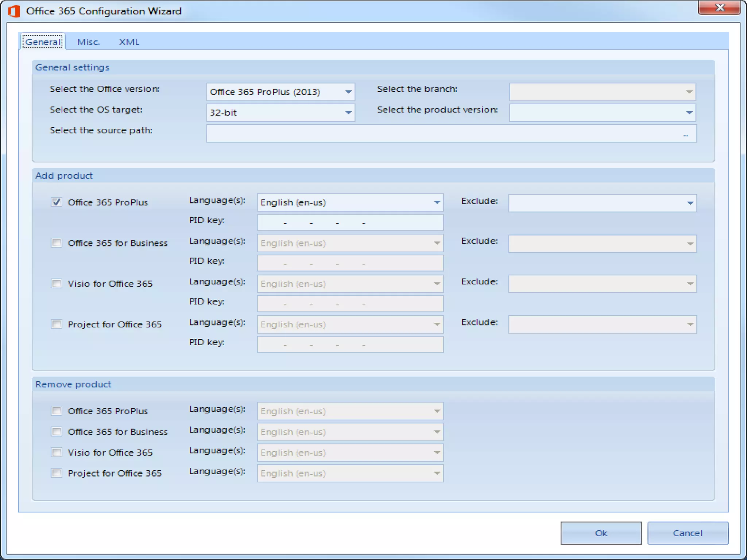Open the OS target 32-bit dropdown
747x560 pixels.
click(280, 113)
